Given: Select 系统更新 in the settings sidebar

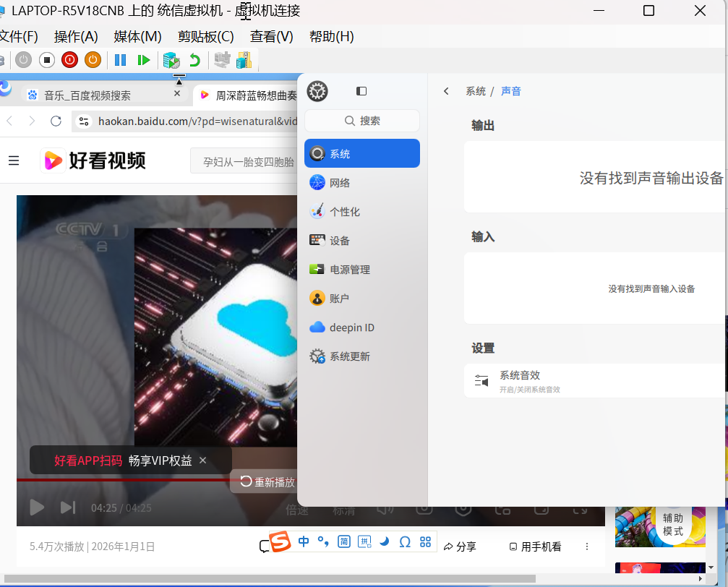Looking at the screenshot, I should coord(362,356).
